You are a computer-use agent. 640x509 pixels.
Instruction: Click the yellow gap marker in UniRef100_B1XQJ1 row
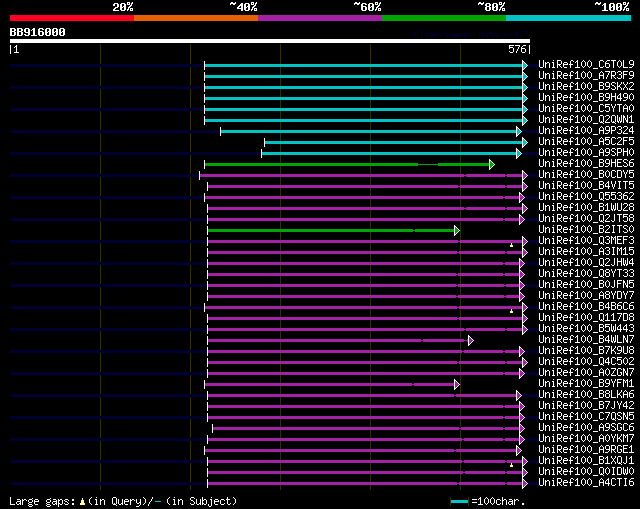coord(511,465)
